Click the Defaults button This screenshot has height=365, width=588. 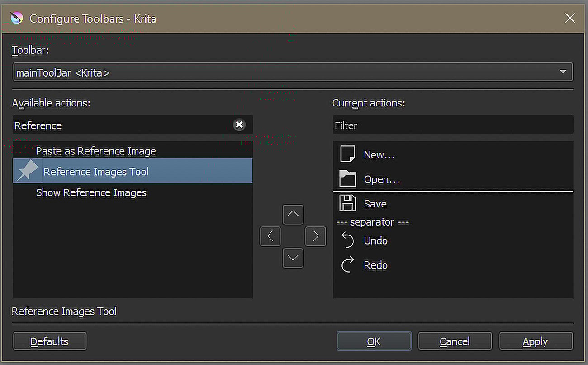(50, 341)
